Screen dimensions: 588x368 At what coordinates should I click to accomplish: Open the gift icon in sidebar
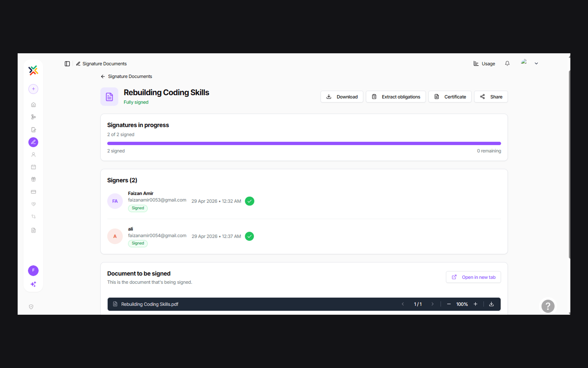pos(34,179)
